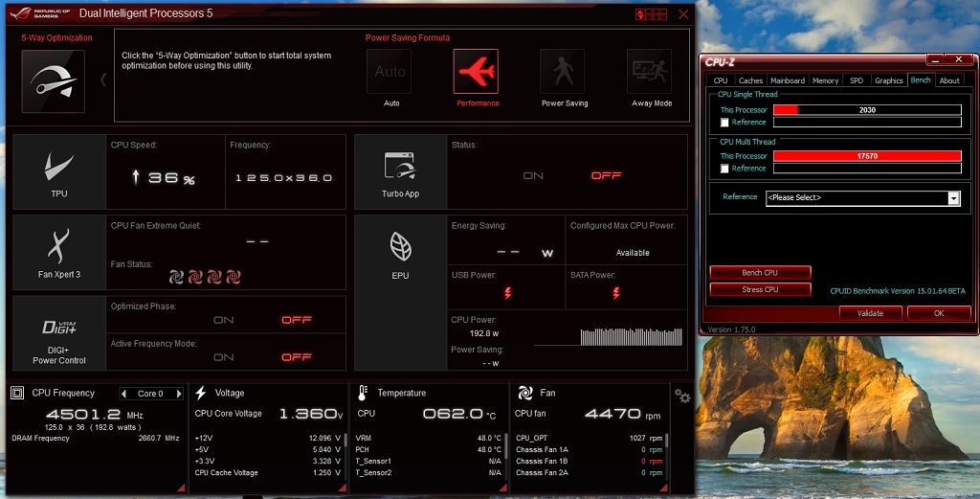Click Bench CPU button
The image size is (980, 499).
[760, 273]
